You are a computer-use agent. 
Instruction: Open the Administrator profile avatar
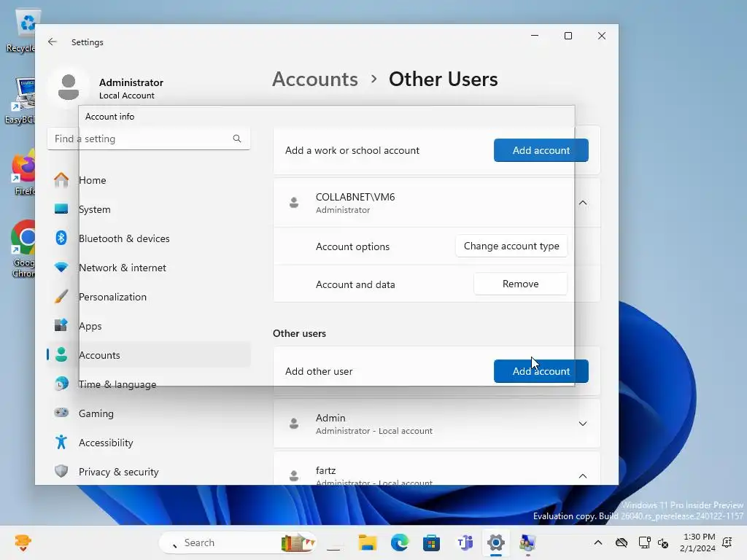69,87
